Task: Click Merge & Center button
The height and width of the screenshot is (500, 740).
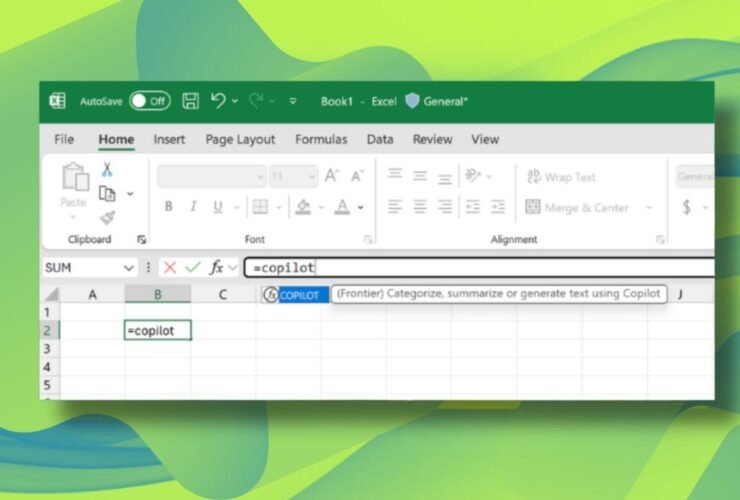Action: pyautogui.click(x=577, y=207)
